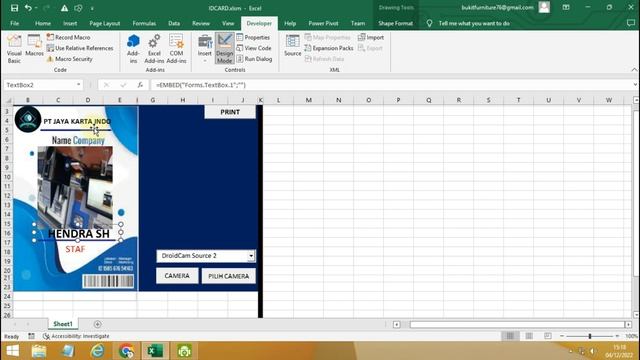Open File Explorer from taskbar
This screenshot has width=640, height=360.
pos(39,351)
